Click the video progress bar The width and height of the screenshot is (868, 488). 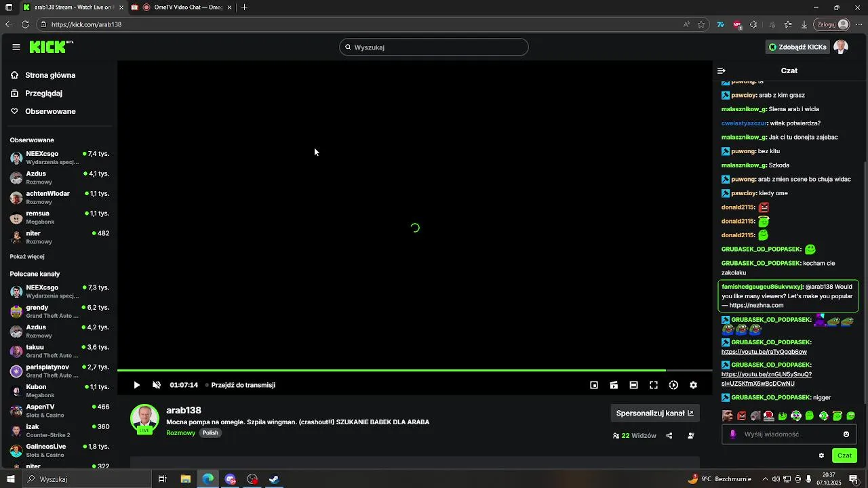pyautogui.click(x=414, y=371)
